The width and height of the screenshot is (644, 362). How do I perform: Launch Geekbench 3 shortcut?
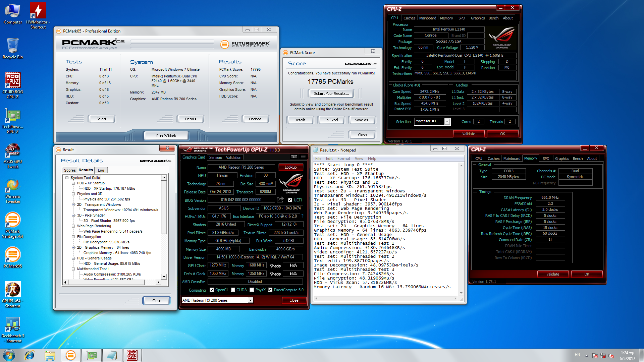[x=13, y=330]
